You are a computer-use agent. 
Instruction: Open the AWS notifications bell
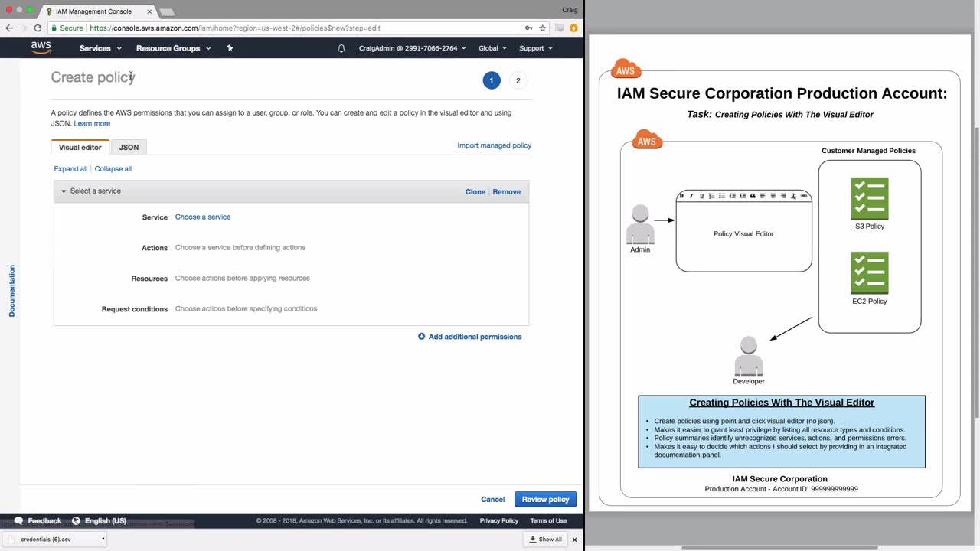[x=341, y=48]
